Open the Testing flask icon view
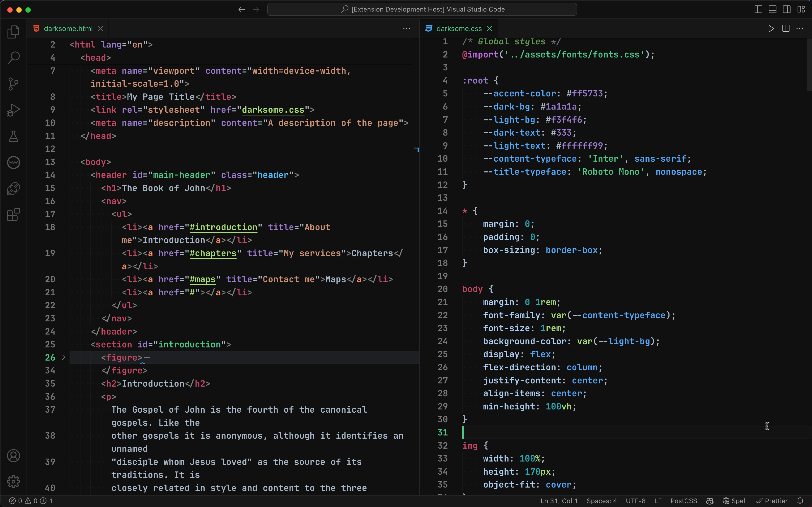The image size is (812, 507). click(x=13, y=136)
